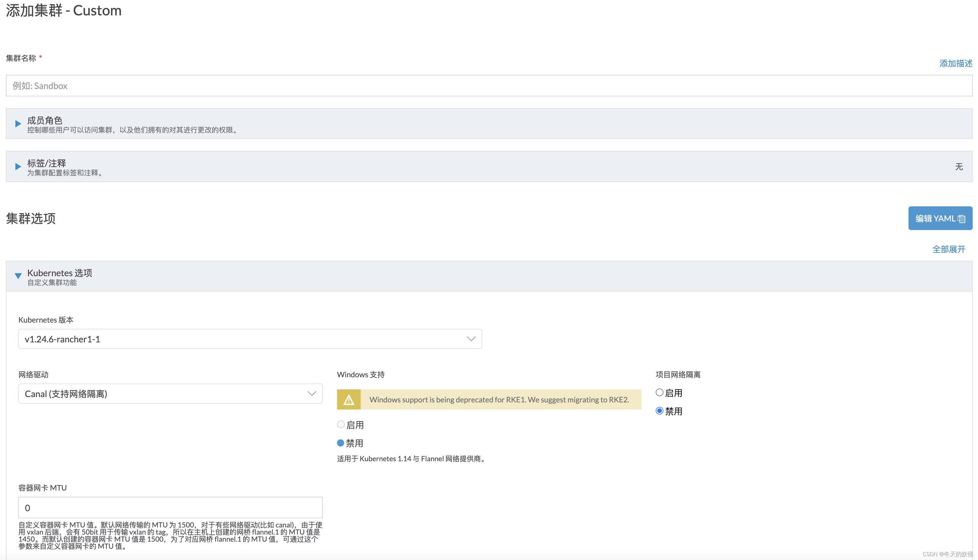Image resolution: width=978 pixels, height=560 pixels.
Task: Click the 成员角色 section title
Action: (x=45, y=120)
